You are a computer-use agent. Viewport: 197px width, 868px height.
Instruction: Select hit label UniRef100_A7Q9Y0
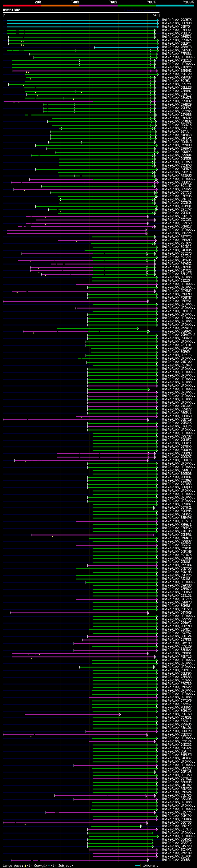[177, 67]
